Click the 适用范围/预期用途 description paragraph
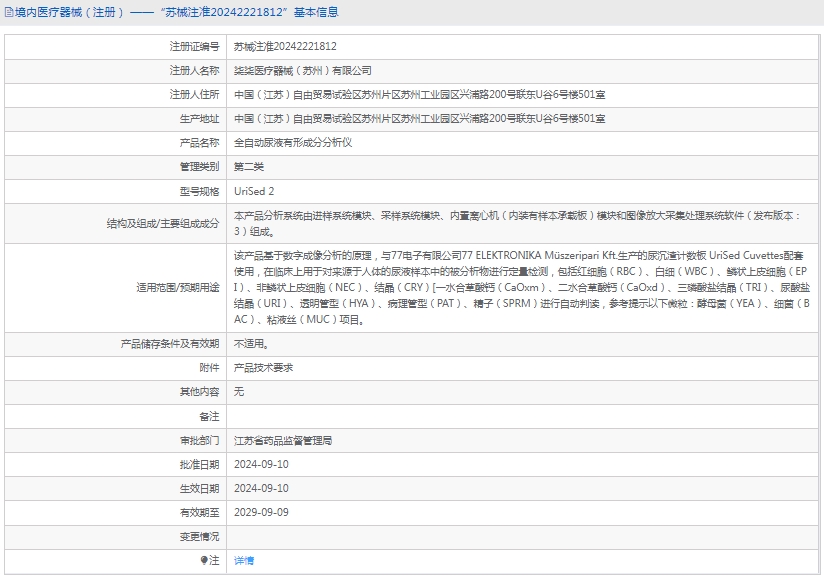The image size is (824, 578). pyautogui.click(x=520, y=287)
